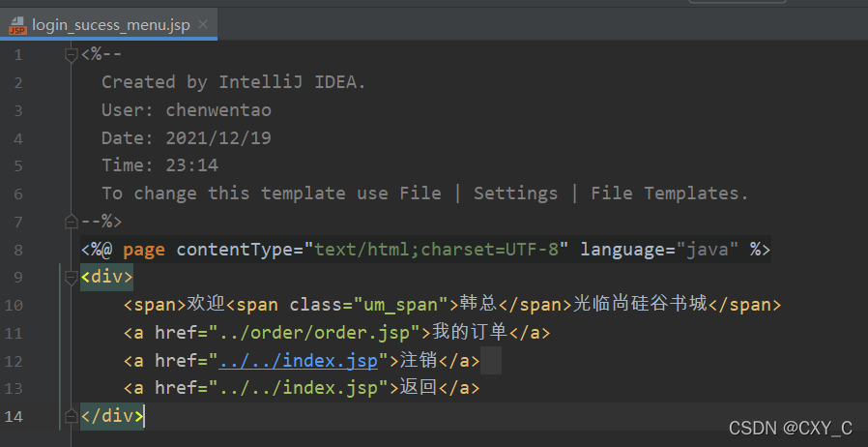Screen dimensions: 868x447
Task: Click the text '欢迎' on line 10
Action: [205, 305]
